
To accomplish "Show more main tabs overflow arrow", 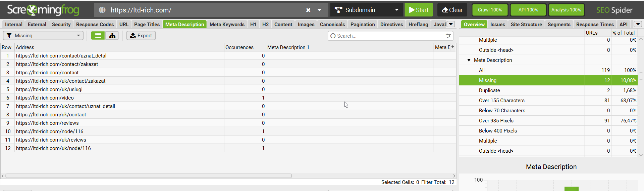I will pyautogui.click(x=451, y=24).
